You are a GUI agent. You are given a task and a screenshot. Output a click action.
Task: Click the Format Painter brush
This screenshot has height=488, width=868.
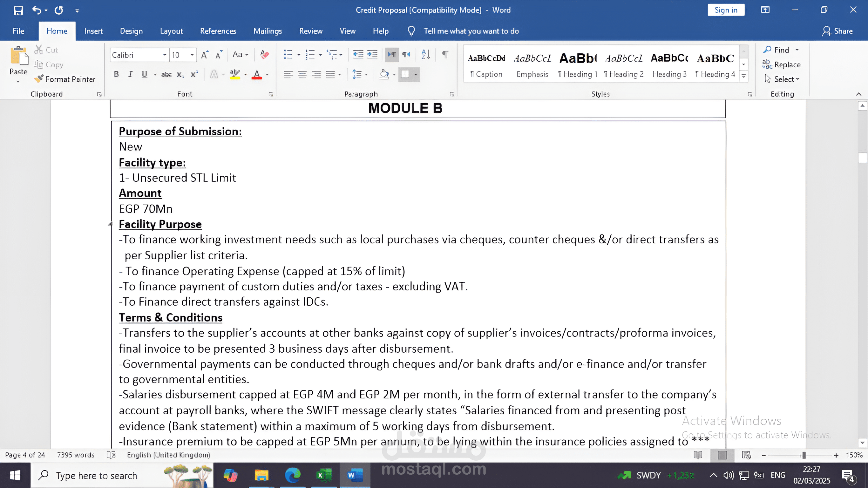click(x=65, y=79)
